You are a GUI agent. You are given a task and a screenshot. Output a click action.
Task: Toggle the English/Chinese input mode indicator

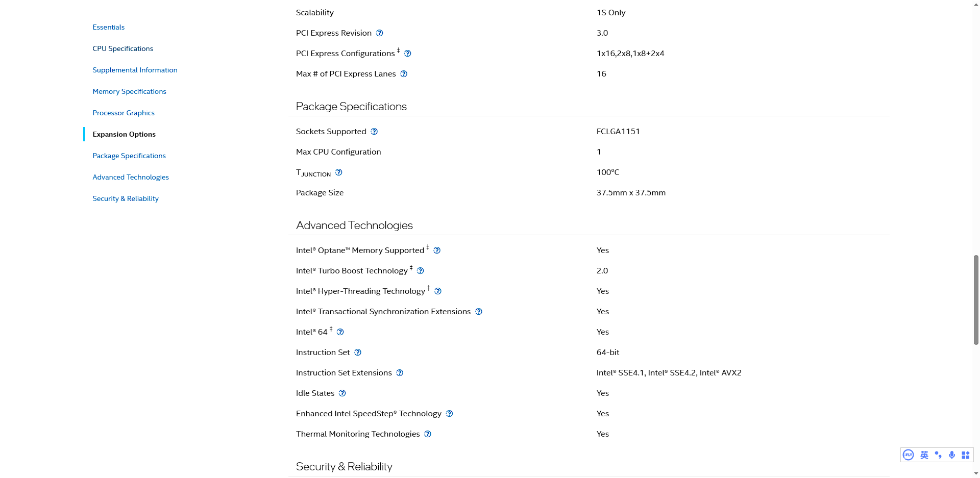(924, 455)
